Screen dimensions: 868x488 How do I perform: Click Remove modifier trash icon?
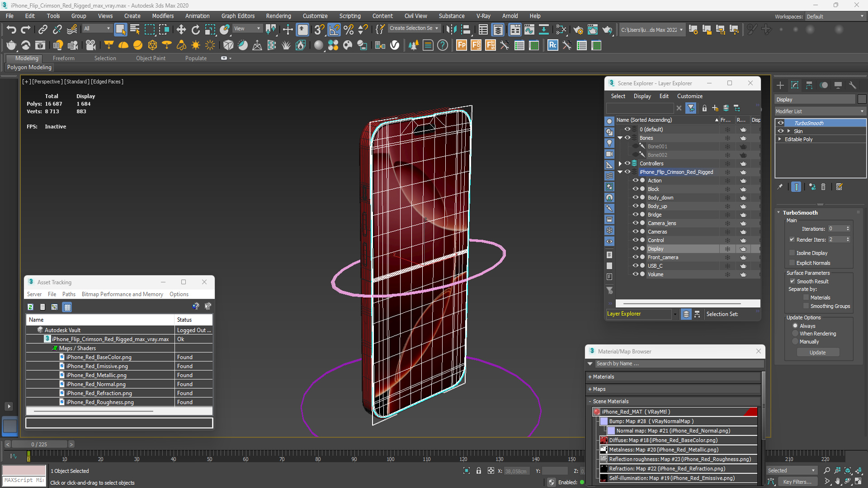coord(823,187)
